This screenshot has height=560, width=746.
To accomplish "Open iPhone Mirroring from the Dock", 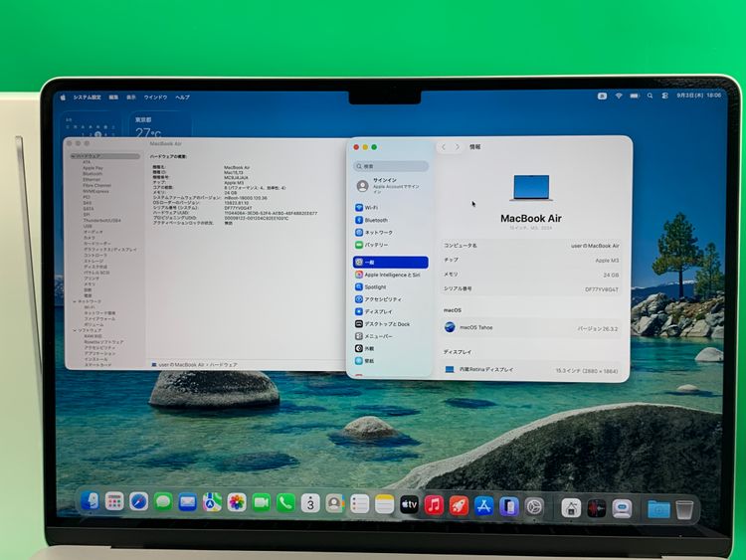I will click(508, 506).
